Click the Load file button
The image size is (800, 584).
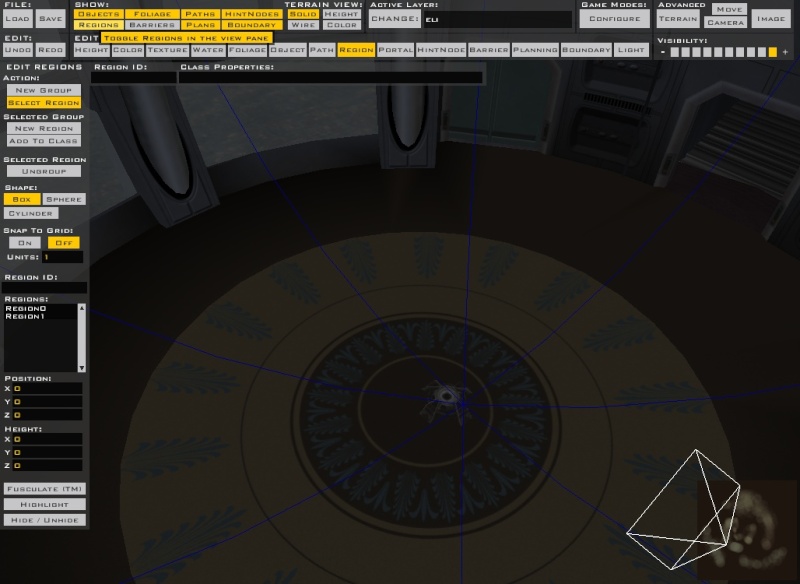[17, 19]
